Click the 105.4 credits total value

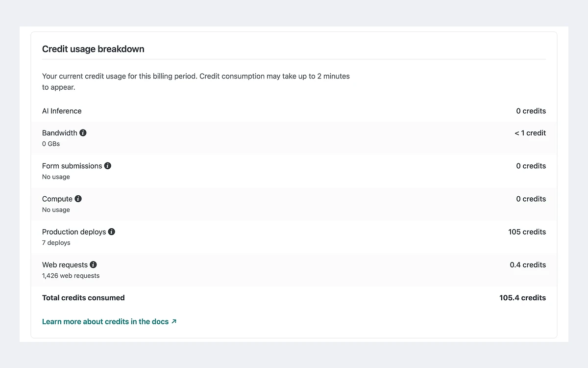[x=522, y=298]
